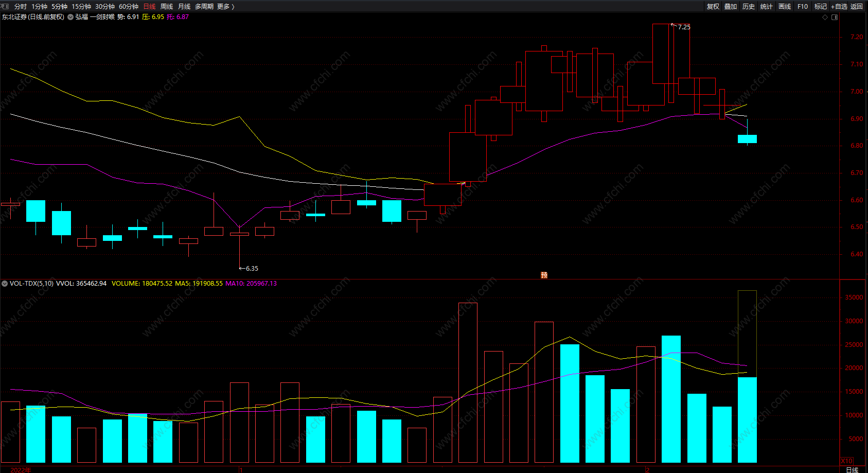Switch to 月线 monthly chart
Screen dimensions: 868x473
(x=184, y=7)
